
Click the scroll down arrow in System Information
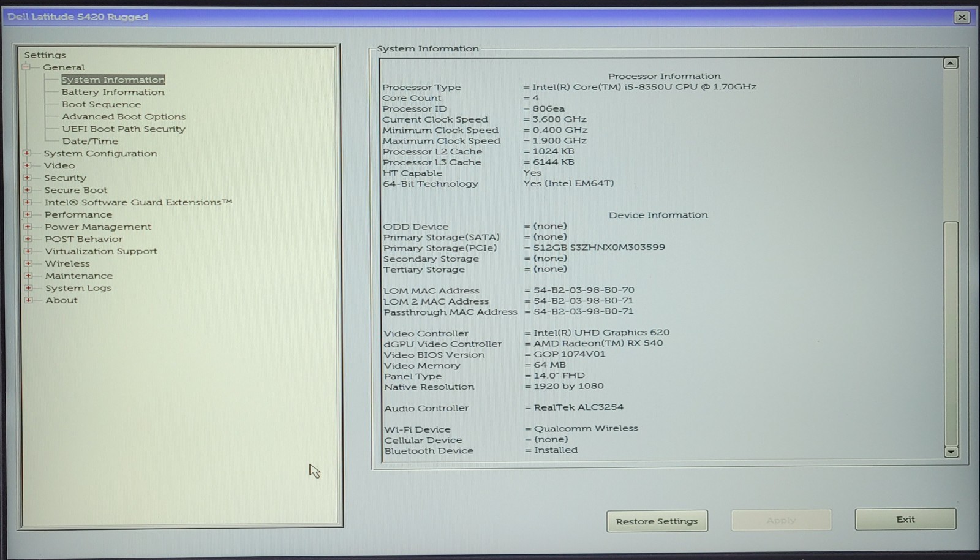pos(951,452)
